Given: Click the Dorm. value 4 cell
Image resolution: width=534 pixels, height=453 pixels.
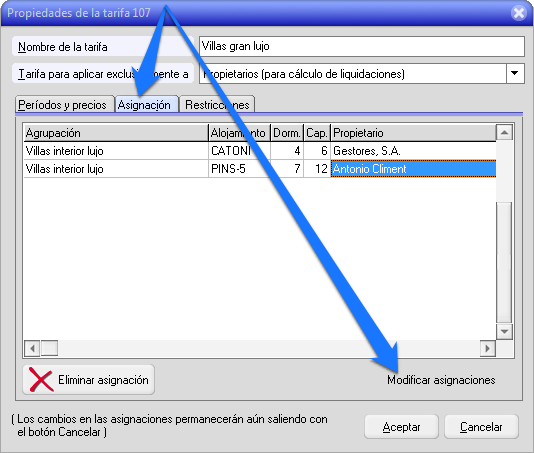Looking at the screenshot, I should [x=287, y=151].
